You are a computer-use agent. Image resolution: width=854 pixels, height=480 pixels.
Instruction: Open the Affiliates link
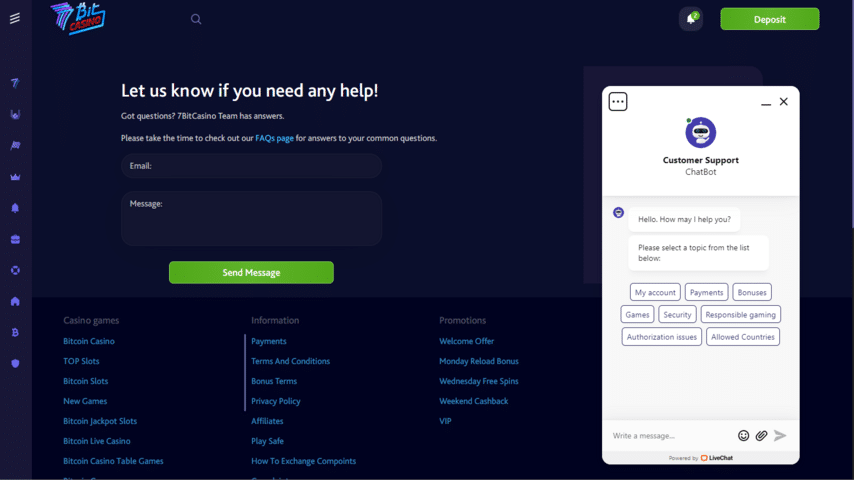point(267,421)
